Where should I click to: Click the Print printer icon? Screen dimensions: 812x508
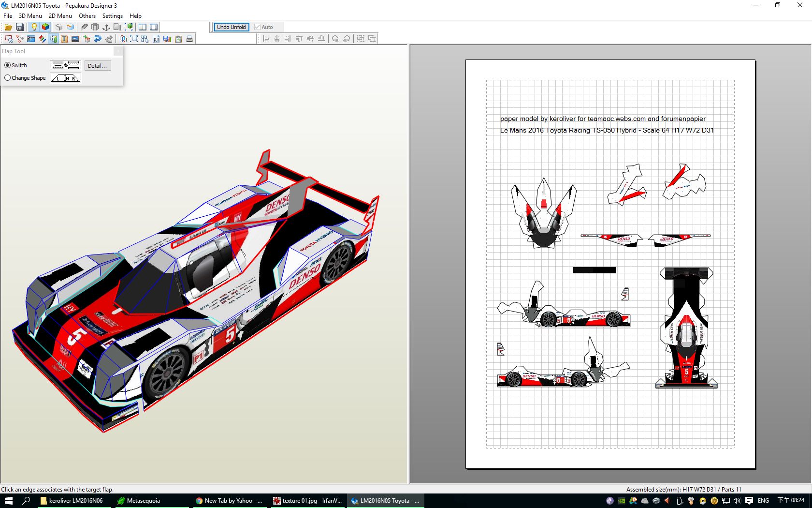click(x=189, y=39)
